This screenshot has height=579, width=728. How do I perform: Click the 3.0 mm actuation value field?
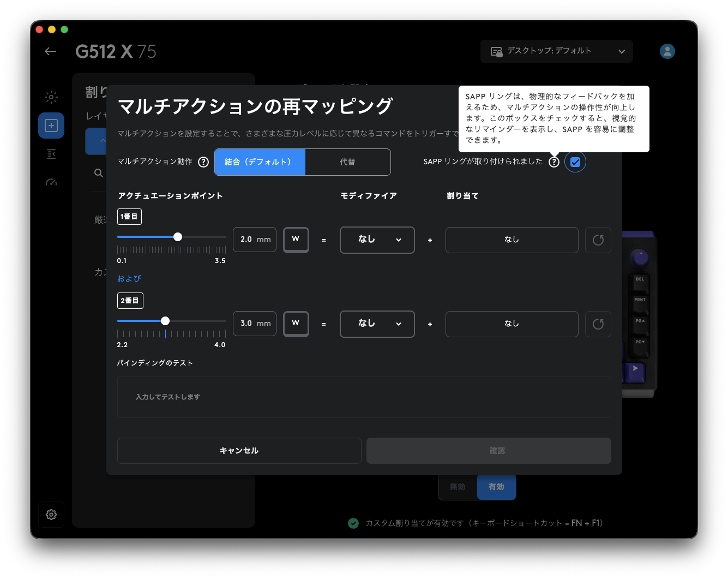tap(255, 324)
